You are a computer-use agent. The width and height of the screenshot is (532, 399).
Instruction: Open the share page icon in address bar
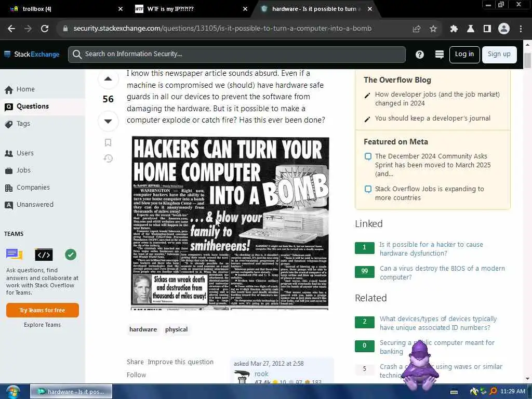pos(417,29)
